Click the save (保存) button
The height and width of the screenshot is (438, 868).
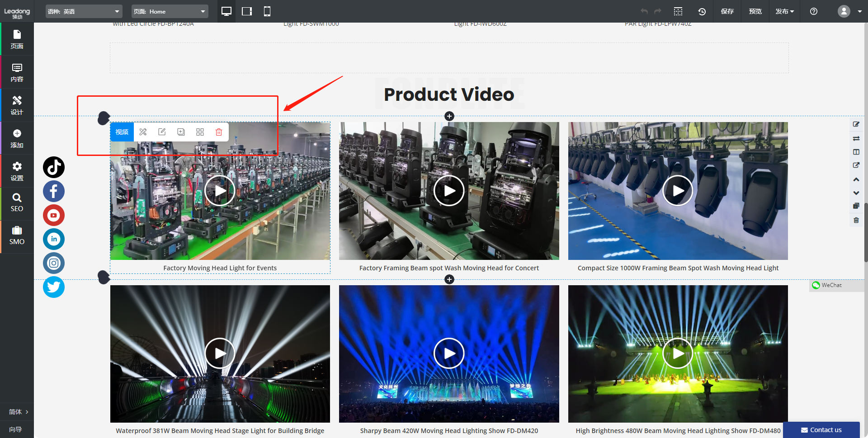click(x=727, y=11)
